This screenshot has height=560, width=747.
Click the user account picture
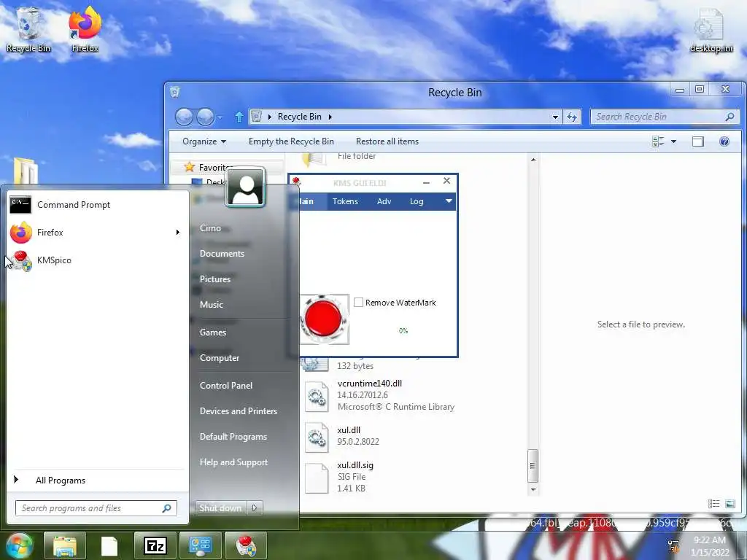click(x=245, y=187)
